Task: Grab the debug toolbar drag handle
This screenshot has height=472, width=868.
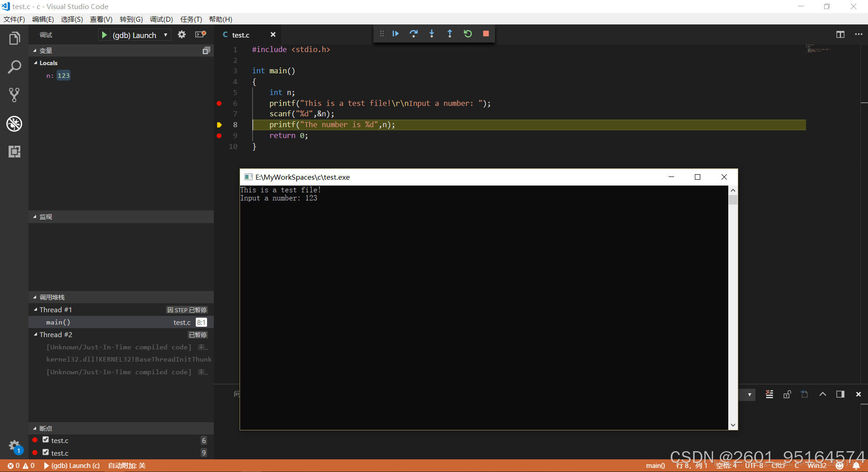Action: pyautogui.click(x=382, y=33)
